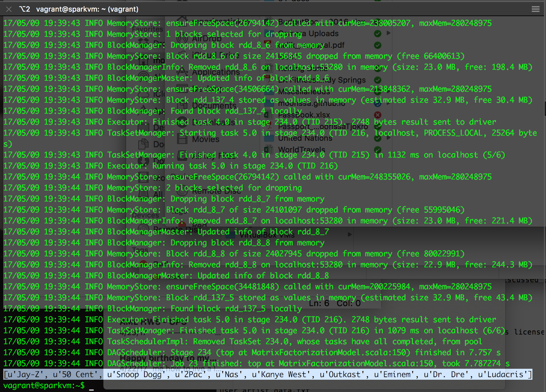The image size is (546, 392).
Task: Click the ⌥2 tab shortcut label
Action: coord(25,9)
